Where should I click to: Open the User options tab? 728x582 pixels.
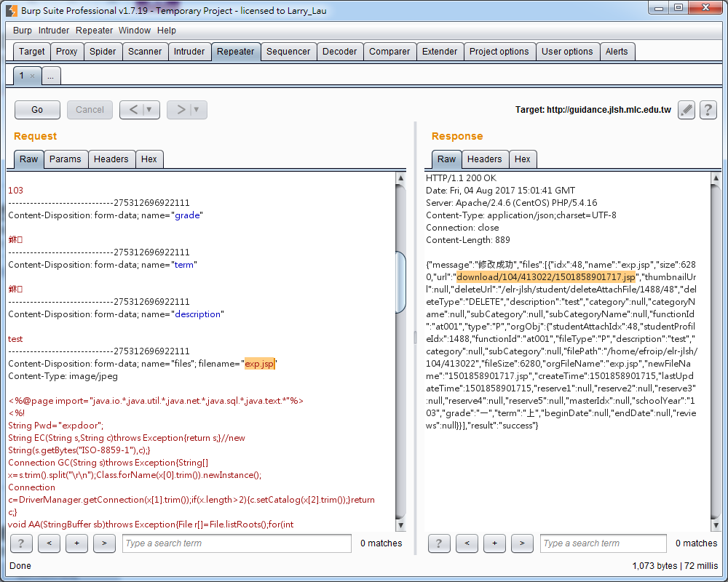coord(567,52)
